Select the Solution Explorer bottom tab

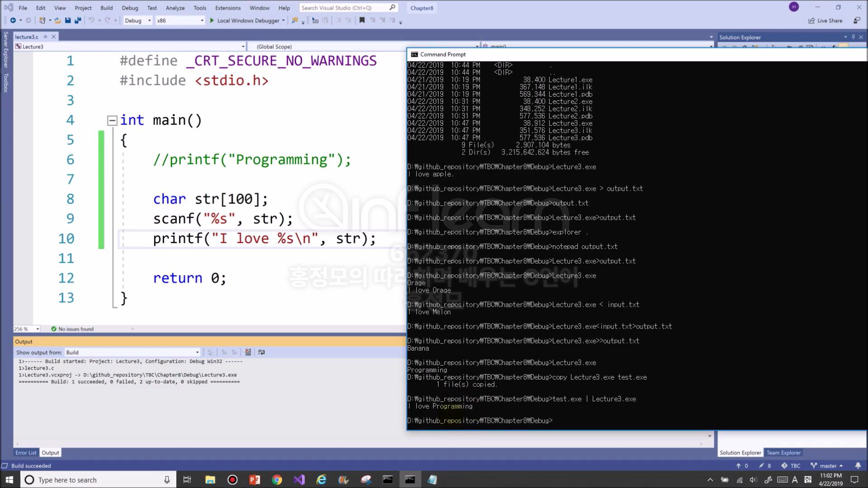pos(741,453)
